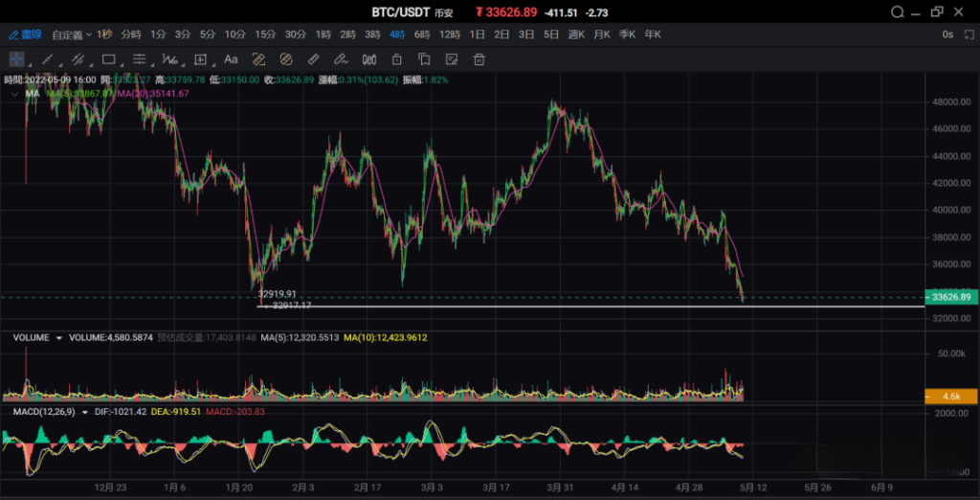Image resolution: width=980 pixels, height=500 pixels.
Task: Toggle the freehand pen drawing mode
Action: click(341, 59)
